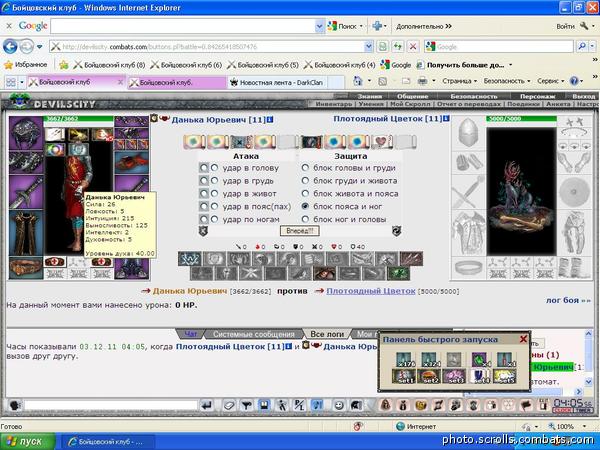
Task: Open favorite 'Бойцовский клуб (8)'
Action: coord(109,65)
